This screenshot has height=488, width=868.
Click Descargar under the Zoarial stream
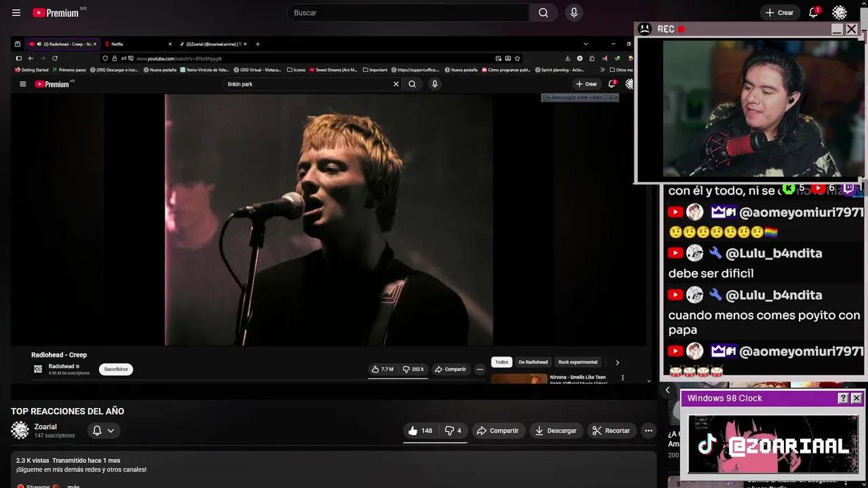pos(555,430)
